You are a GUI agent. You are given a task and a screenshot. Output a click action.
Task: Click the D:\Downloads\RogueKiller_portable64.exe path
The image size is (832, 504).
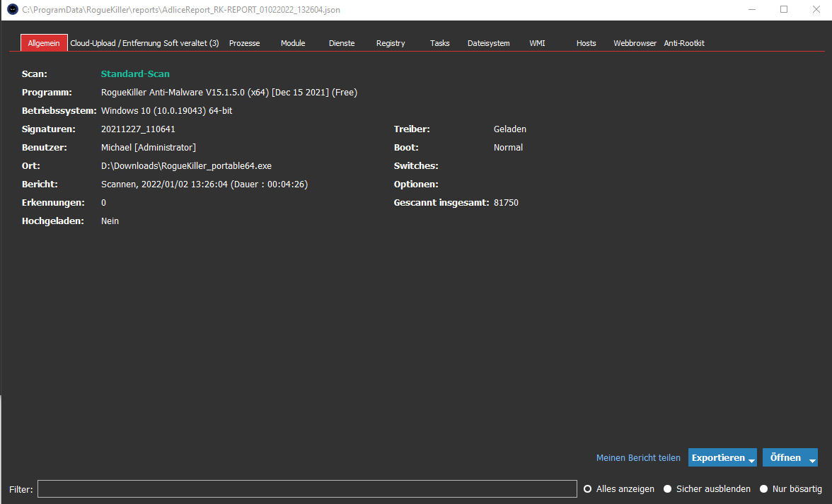186,166
